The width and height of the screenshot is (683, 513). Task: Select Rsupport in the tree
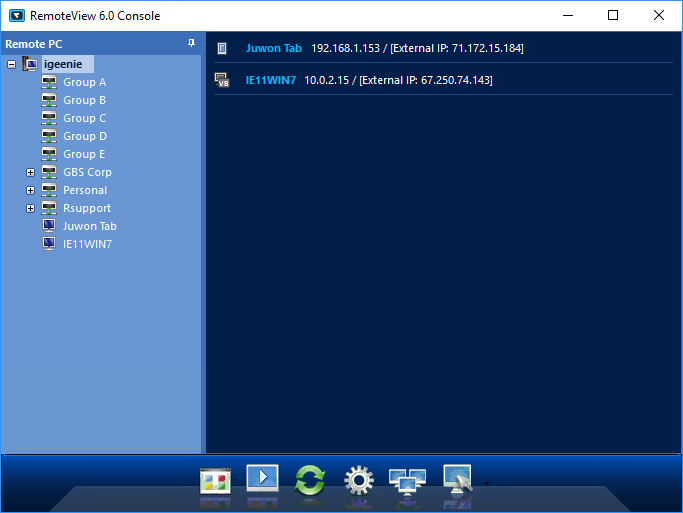[x=87, y=208]
